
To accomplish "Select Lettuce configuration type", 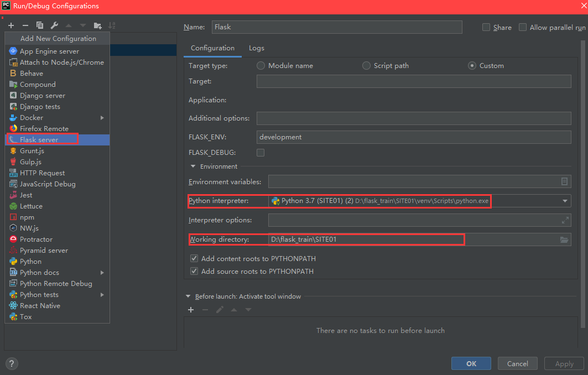I will (x=58, y=206).
